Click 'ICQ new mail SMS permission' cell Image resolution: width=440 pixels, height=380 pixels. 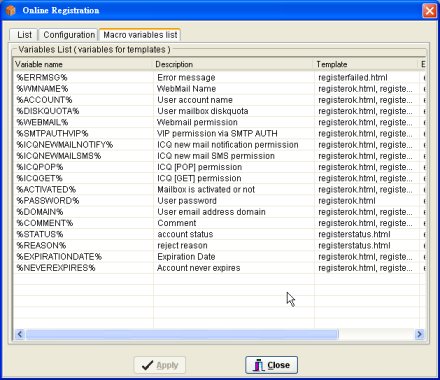tap(216, 156)
